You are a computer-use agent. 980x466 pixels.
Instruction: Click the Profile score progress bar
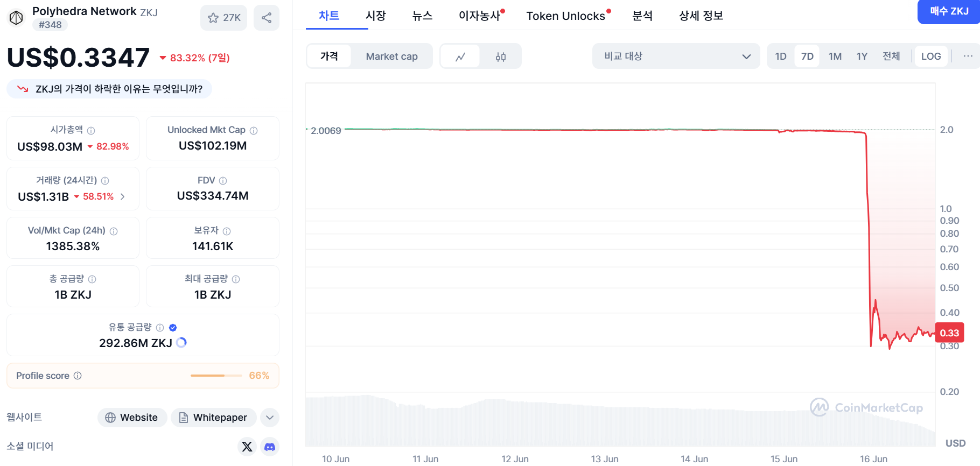[216, 376]
